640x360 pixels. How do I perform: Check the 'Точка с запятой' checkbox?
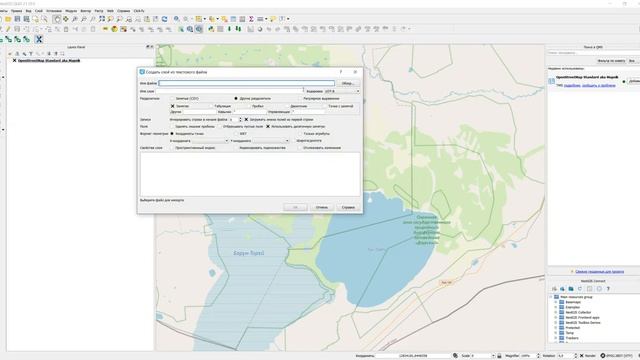(x=324, y=106)
